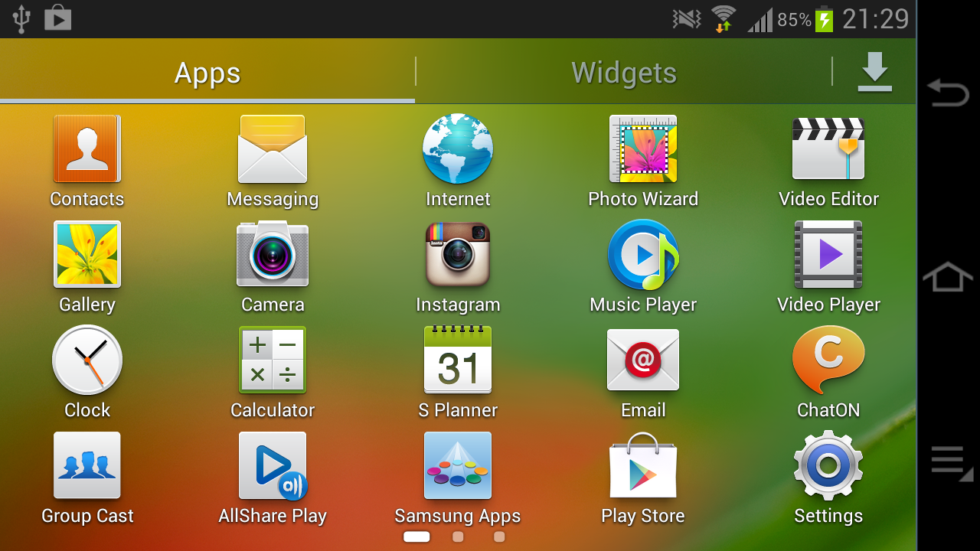Go to the second apps page indicator
Image resolution: width=980 pixels, height=551 pixels.
458,537
